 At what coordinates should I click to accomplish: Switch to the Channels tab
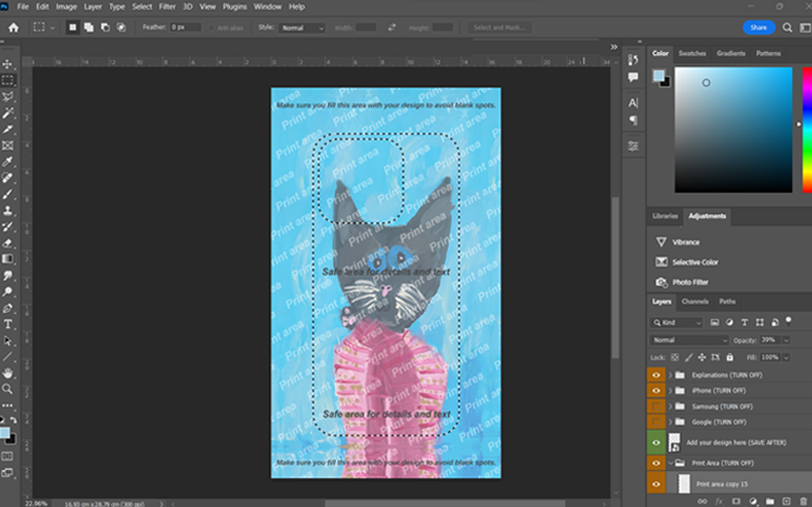[695, 302]
